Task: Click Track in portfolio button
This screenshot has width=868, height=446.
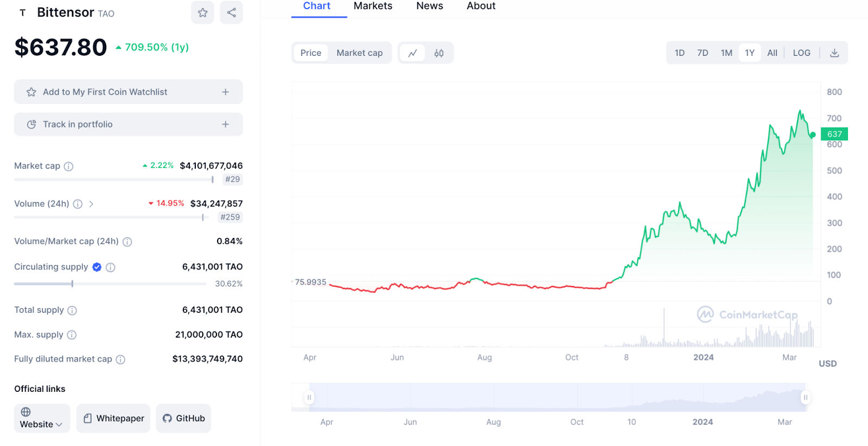Action: tap(129, 125)
